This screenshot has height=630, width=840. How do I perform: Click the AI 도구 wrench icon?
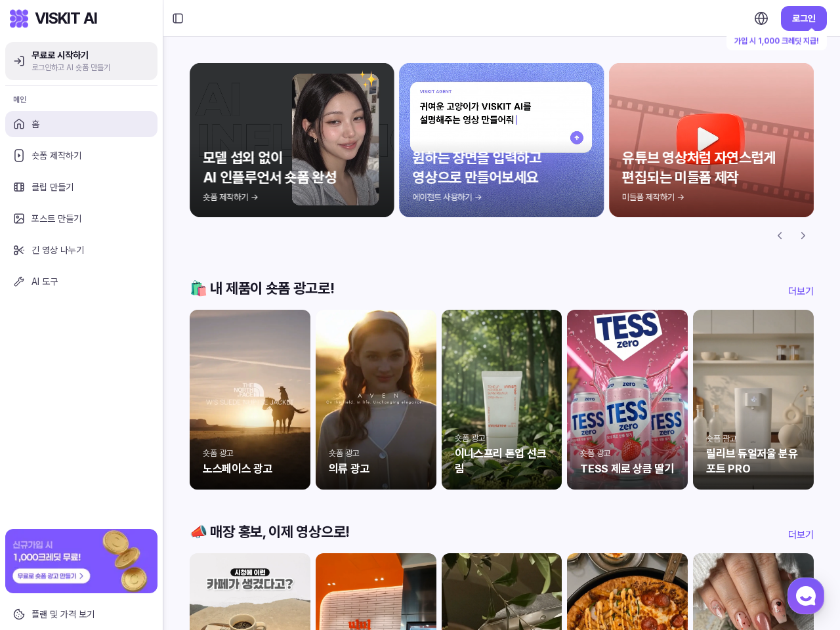coord(19,282)
